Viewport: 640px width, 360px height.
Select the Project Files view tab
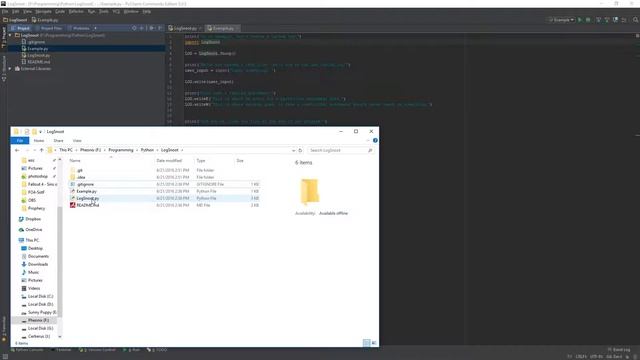coord(49,28)
